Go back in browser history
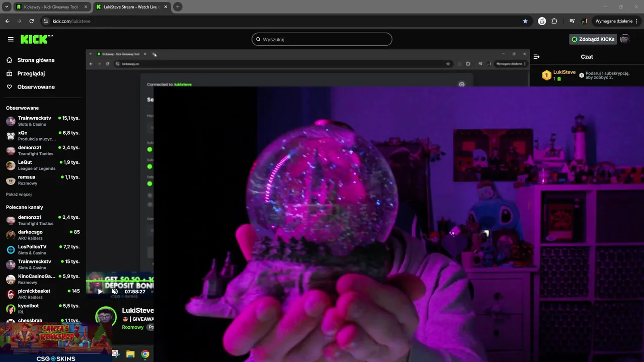This screenshot has width=644, height=362. pos(7,21)
